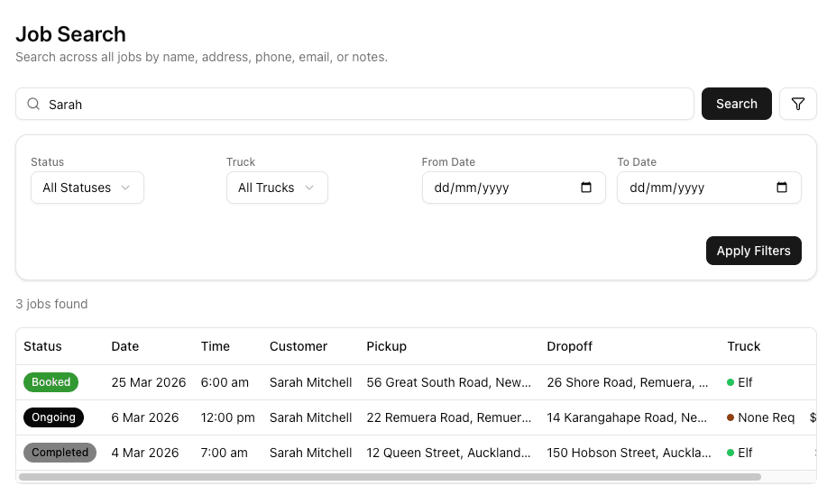Expand the All Trucks dropdown

[x=276, y=188]
